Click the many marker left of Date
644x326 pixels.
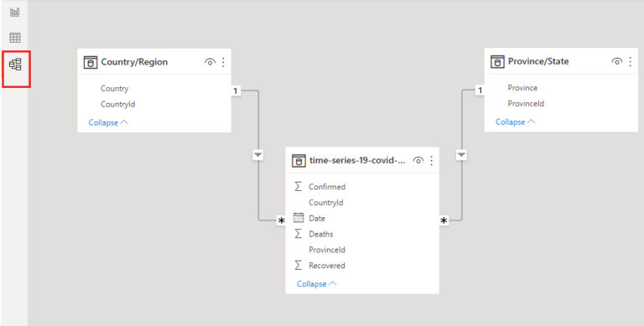click(281, 221)
